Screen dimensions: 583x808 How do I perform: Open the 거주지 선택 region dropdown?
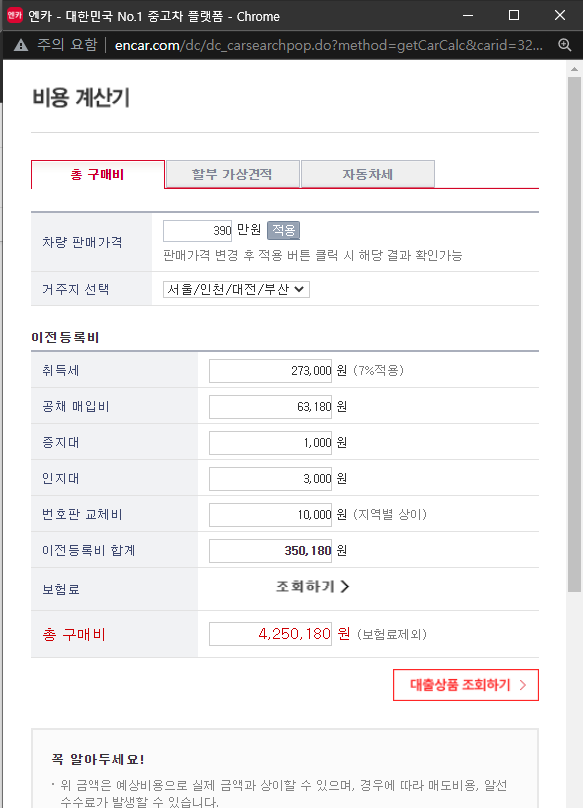[234, 289]
